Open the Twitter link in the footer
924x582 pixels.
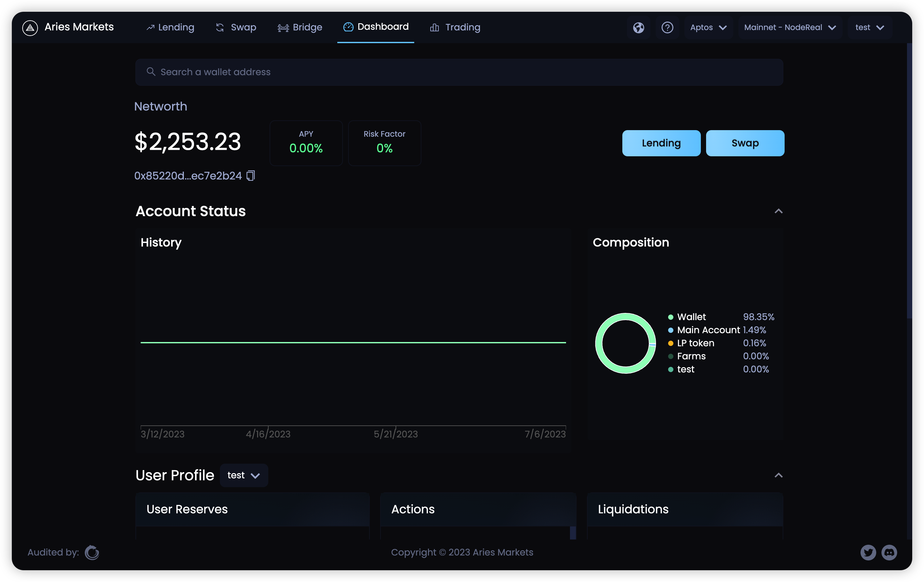pos(868,552)
